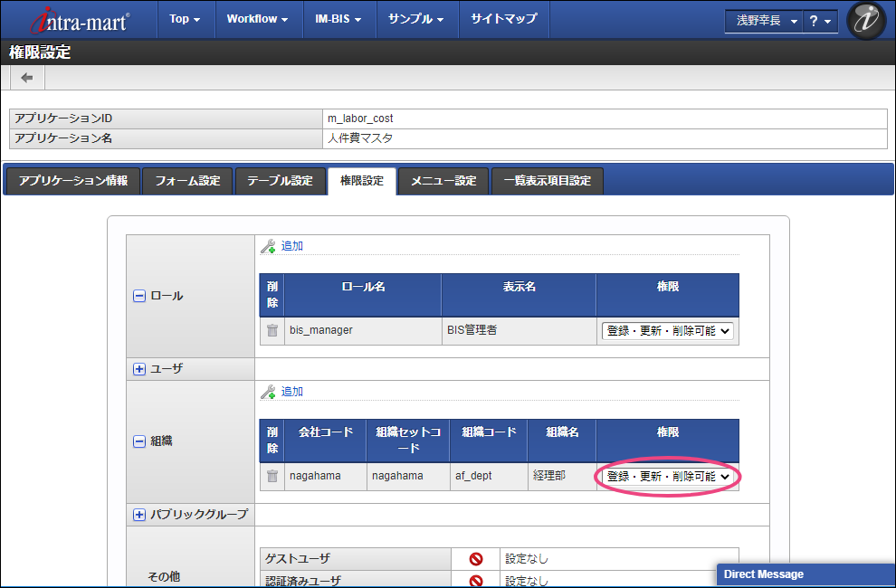Click the back arrow icon
This screenshot has height=588, width=896.
27,78
